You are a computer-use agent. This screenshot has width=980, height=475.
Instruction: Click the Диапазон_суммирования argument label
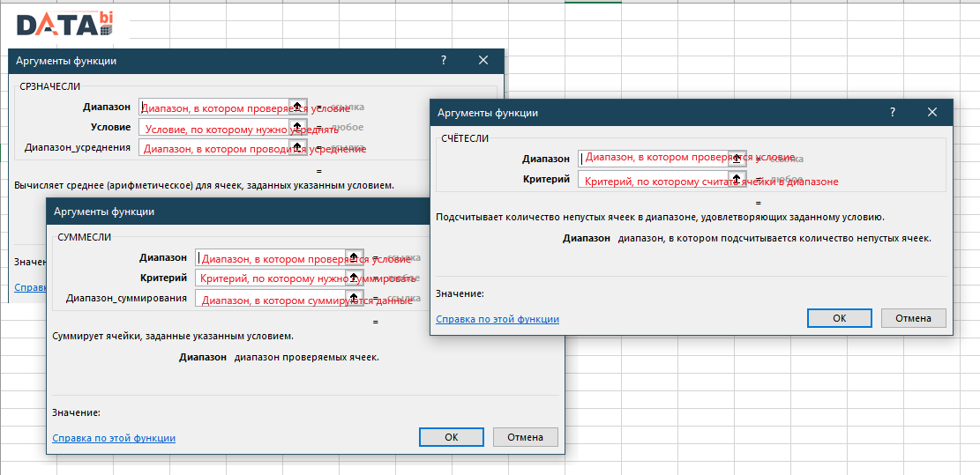pos(126,298)
